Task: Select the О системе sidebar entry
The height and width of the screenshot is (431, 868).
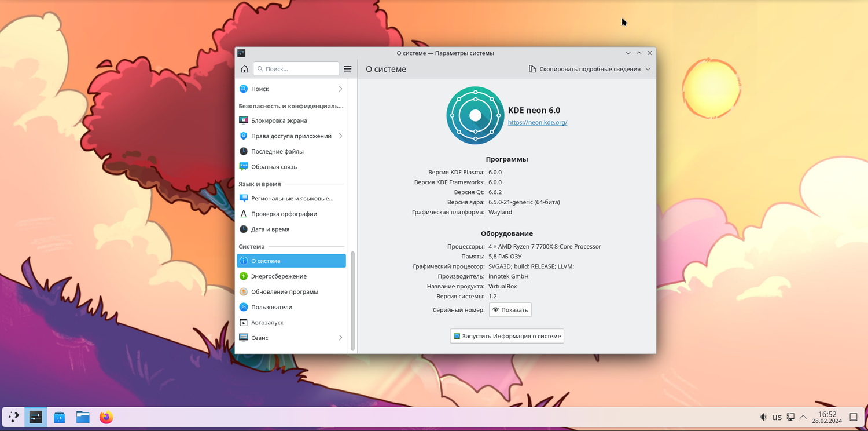Action: 291,261
